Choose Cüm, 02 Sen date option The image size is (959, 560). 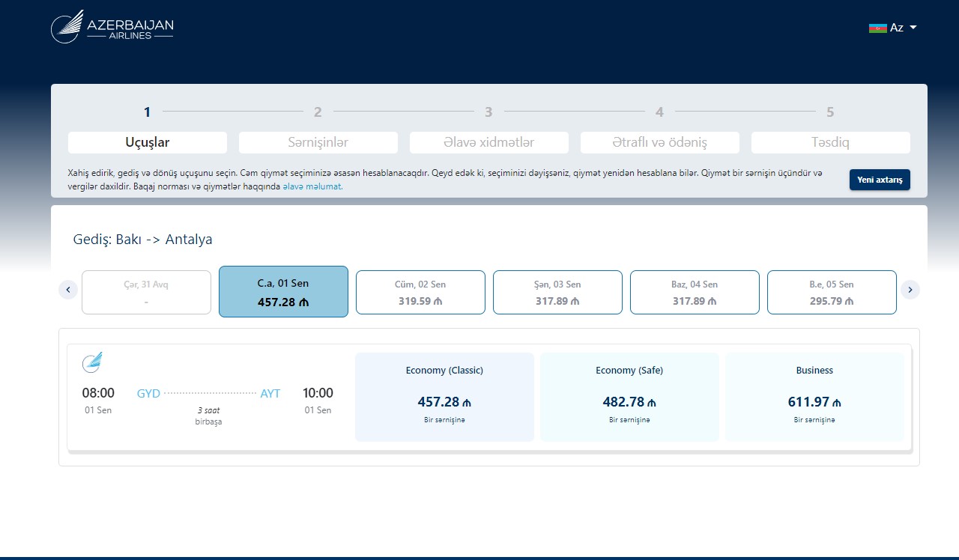(x=420, y=292)
